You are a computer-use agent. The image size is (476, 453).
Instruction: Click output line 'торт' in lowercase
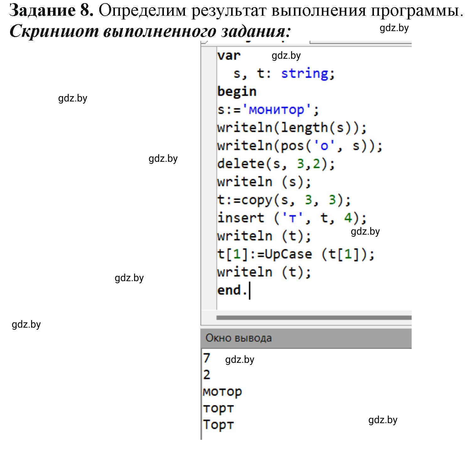[219, 408]
